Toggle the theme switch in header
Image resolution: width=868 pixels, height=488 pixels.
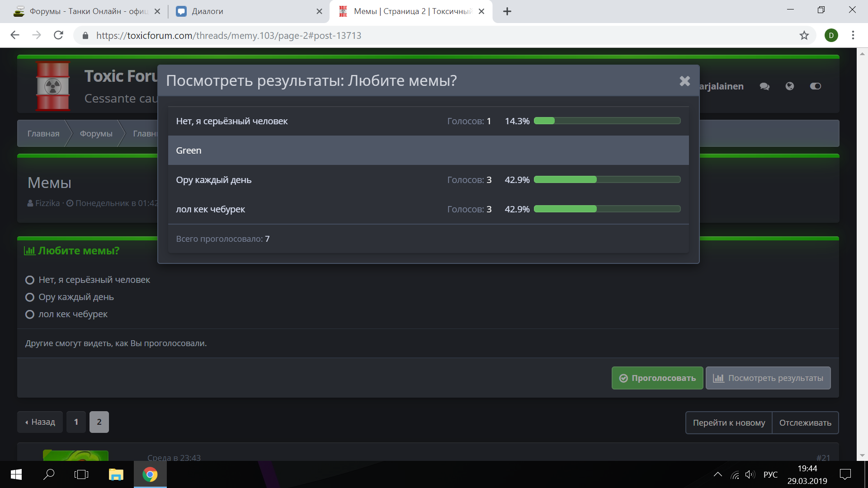pos(815,86)
